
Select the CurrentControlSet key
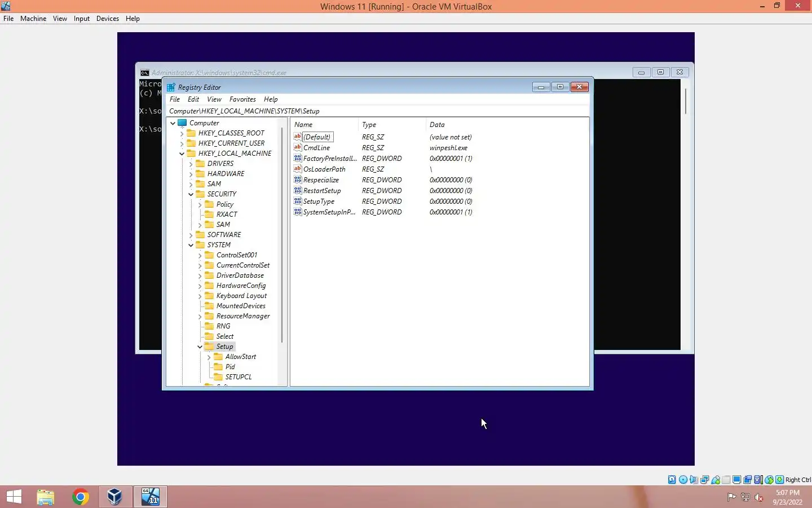[243, 265]
